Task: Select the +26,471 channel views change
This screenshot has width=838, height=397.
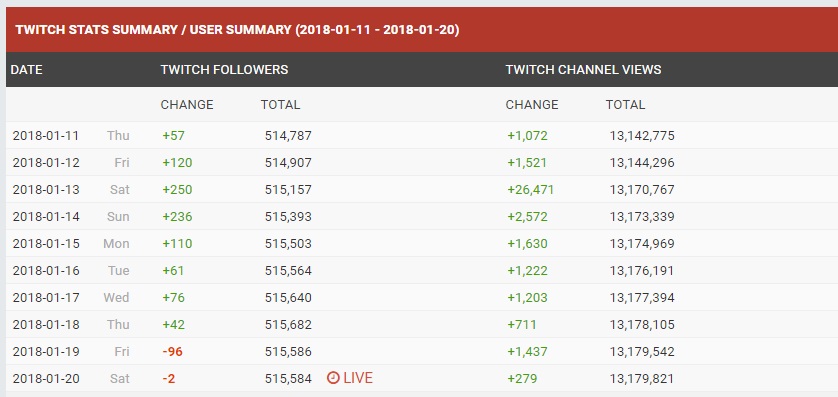Action: click(x=531, y=190)
